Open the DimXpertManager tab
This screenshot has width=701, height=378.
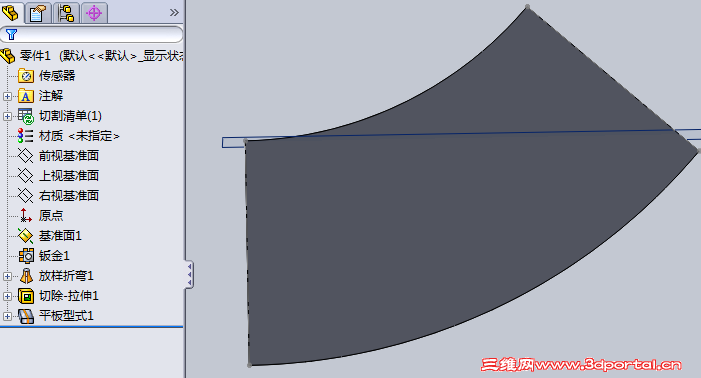tap(94, 13)
